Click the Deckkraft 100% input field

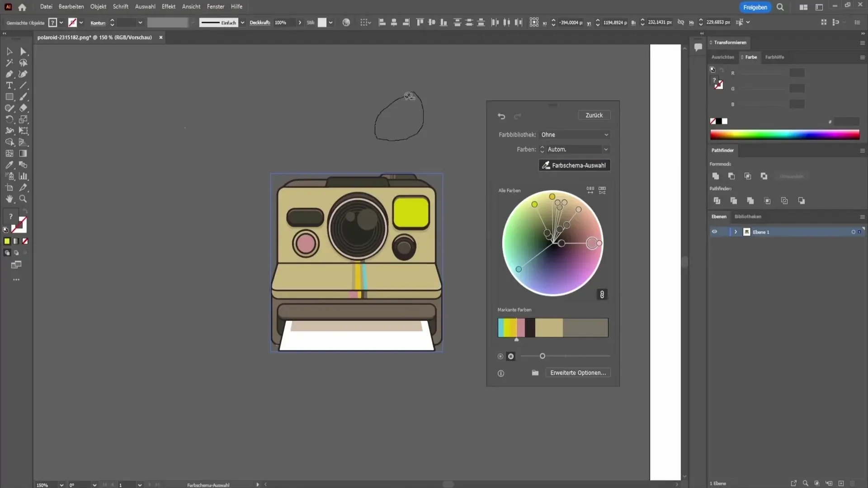(x=284, y=23)
